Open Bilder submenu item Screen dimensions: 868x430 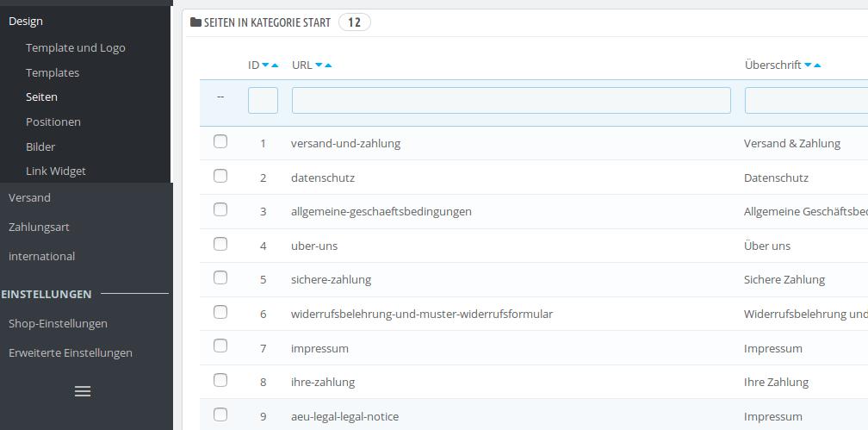40,146
